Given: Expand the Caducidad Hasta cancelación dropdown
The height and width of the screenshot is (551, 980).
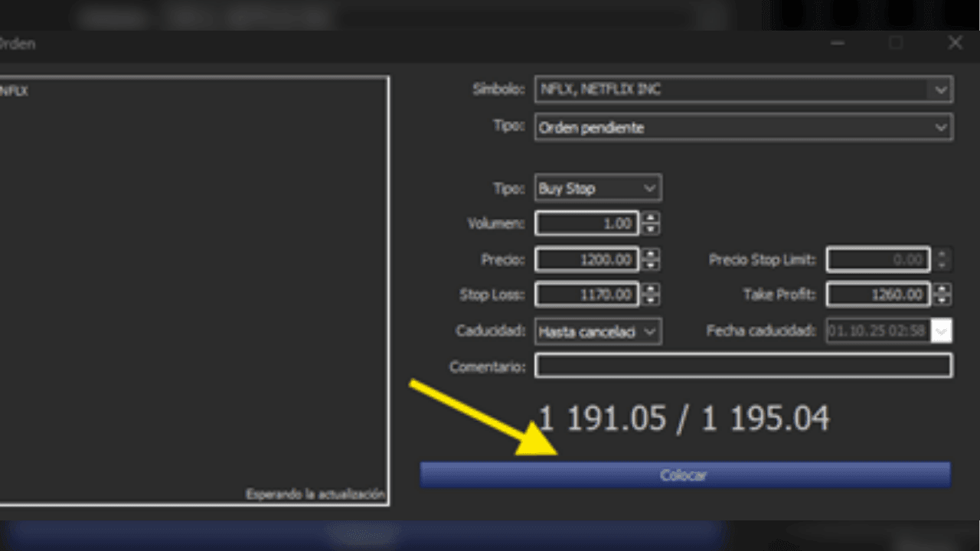Looking at the screenshot, I should click(649, 331).
